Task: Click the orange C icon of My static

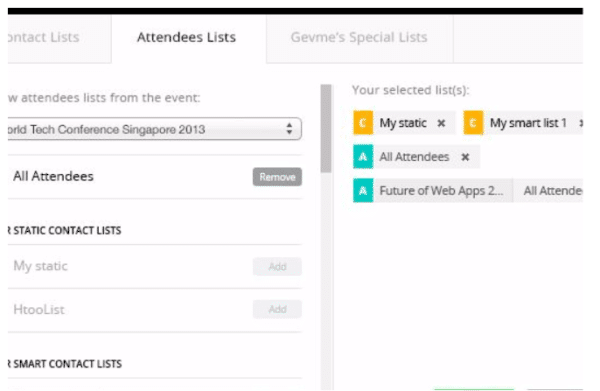Action: coord(363,123)
